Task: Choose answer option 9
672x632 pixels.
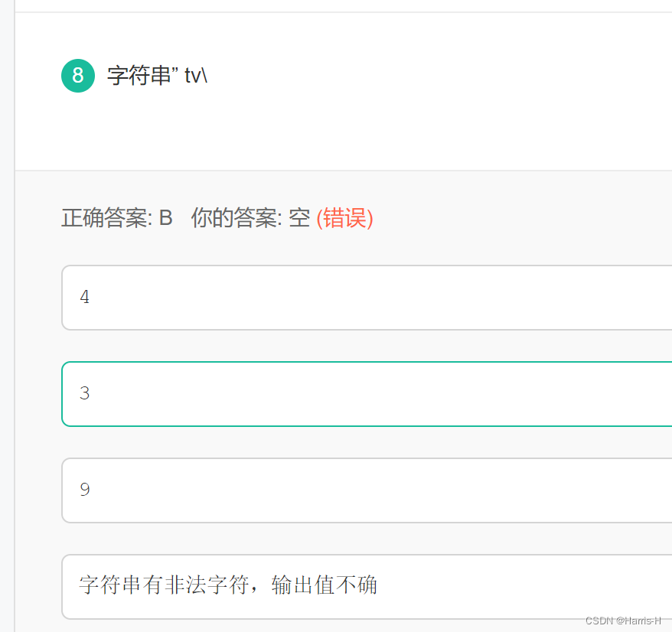Action: pos(367,490)
